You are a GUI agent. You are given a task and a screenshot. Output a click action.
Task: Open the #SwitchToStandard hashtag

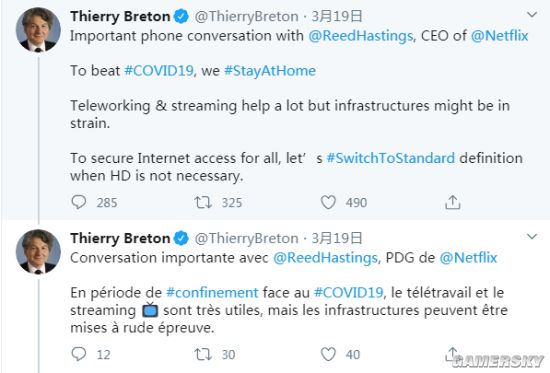pyautogui.click(x=391, y=158)
